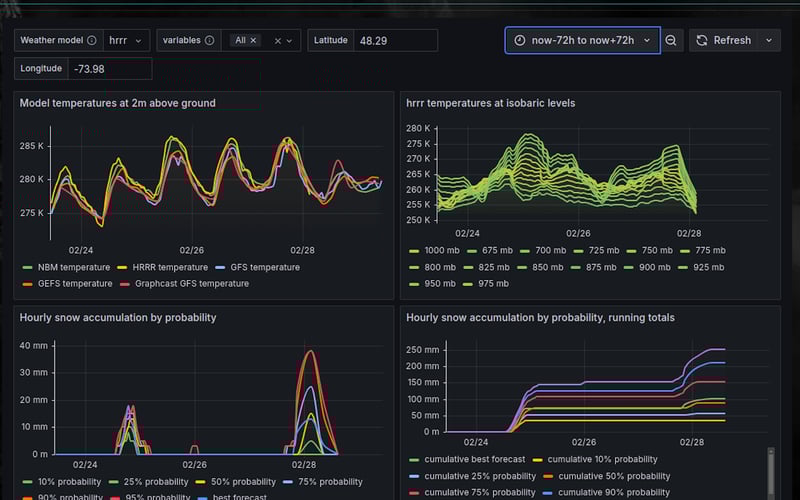Edit the Longitude field -73.98
This screenshot has height=500, width=800.
tap(110, 69)
